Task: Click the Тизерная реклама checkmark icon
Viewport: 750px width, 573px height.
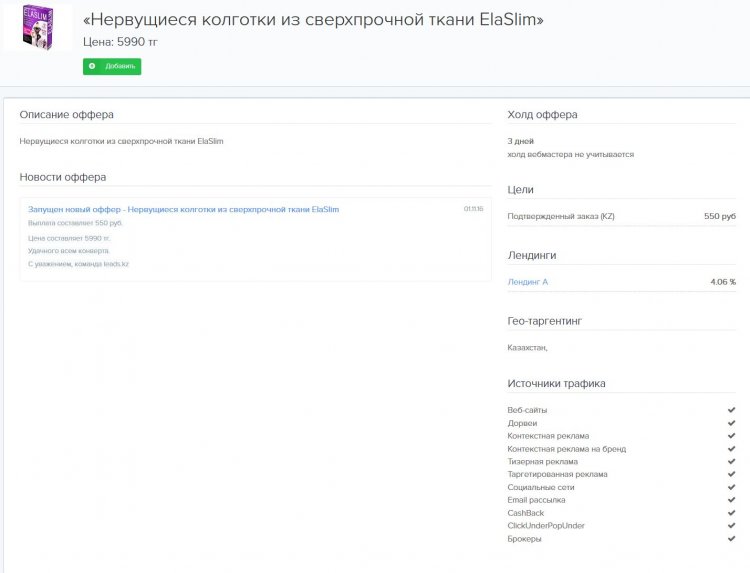Action: click(731, 462)
